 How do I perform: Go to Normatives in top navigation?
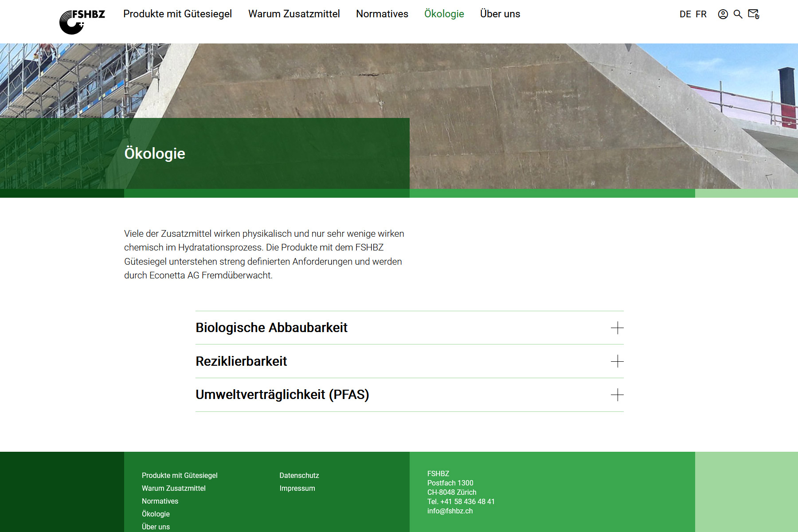pyautogui.click(x=382, y=14)
